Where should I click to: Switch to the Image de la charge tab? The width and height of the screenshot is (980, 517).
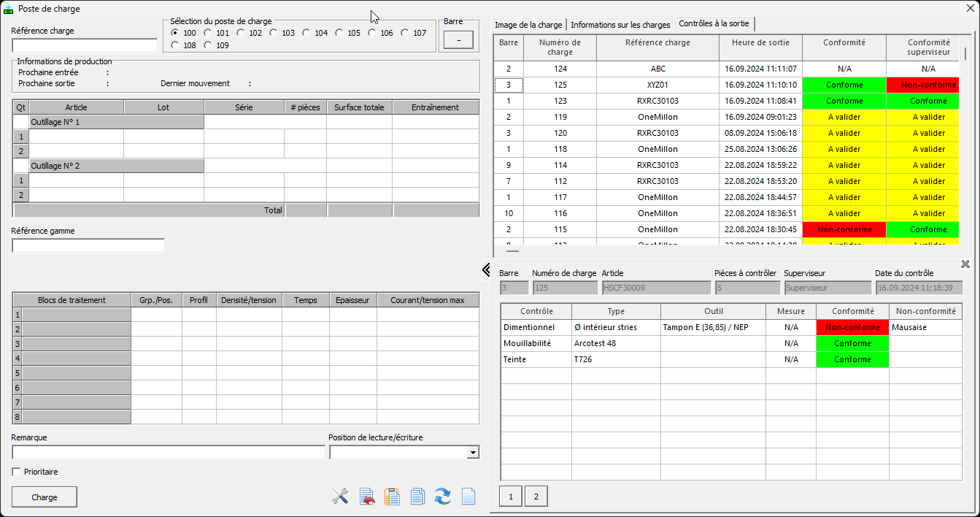click(x=529, y=25)
